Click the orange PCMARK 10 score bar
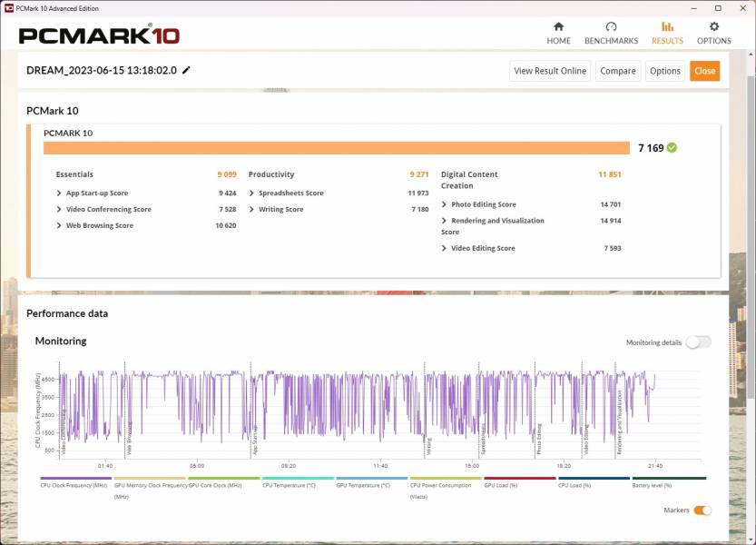The width and height of the screenshot is (756, 545). pos(337,148)
